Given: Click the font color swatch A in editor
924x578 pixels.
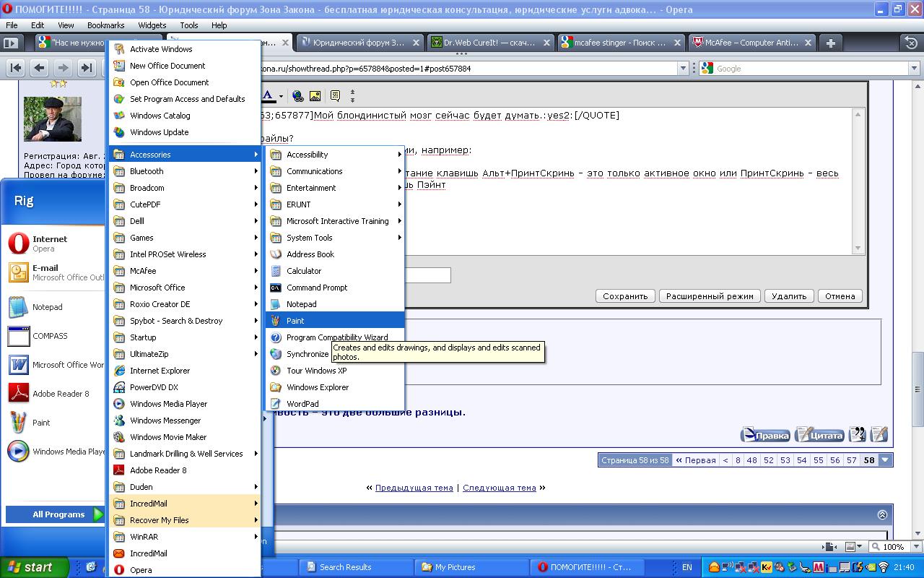Looking at the screenshot, I should tap(269, 95).
